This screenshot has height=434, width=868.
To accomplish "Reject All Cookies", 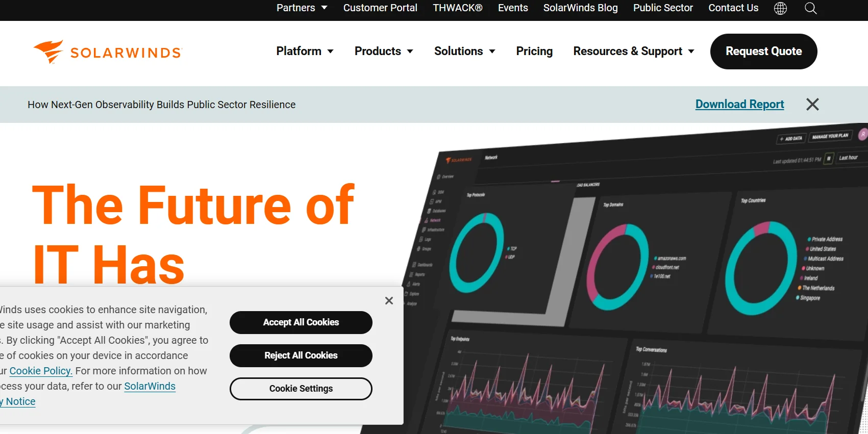I will pyautogui.click(x=301, y=355).
